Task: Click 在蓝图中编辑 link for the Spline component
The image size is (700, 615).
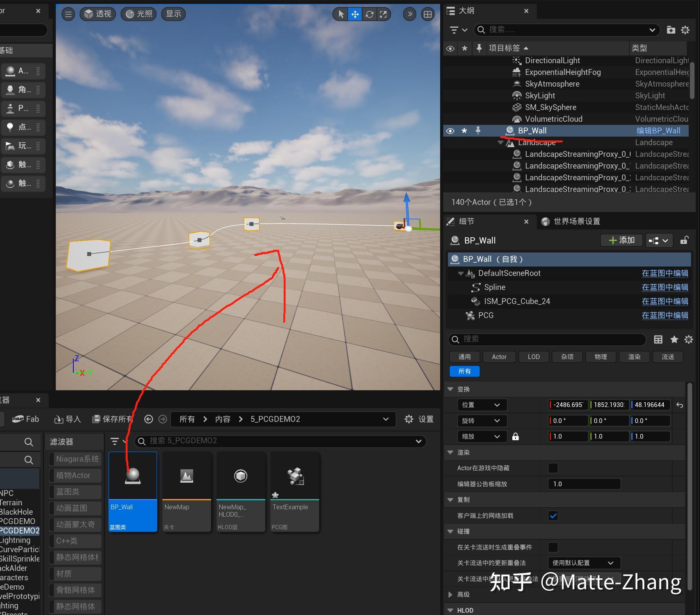Action: (664, 287)
